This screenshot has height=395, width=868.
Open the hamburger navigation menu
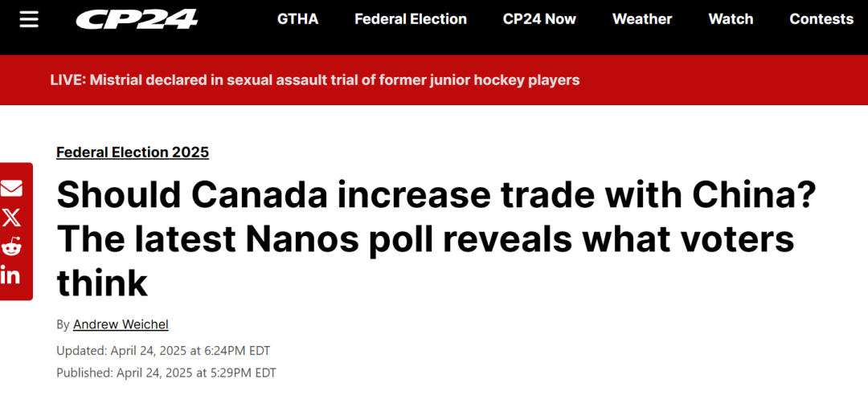pyautogui.click(x=28, y=19)
